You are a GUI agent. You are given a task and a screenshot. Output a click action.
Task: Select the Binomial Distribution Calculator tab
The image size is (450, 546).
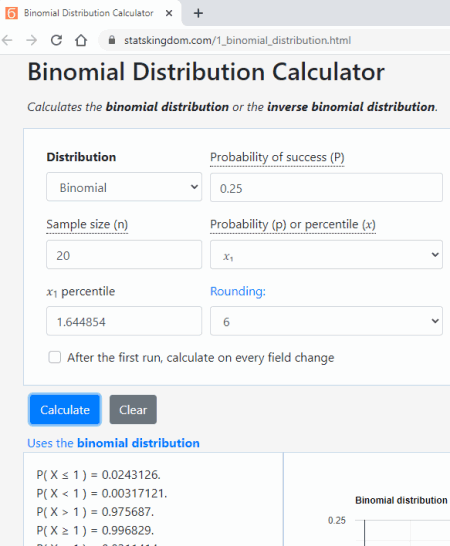[x=90, y=13]
